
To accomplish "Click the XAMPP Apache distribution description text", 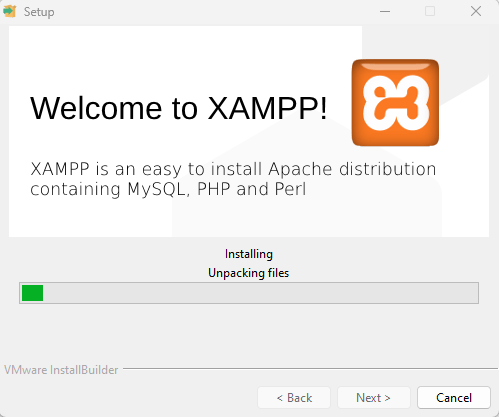I will 233,179.
